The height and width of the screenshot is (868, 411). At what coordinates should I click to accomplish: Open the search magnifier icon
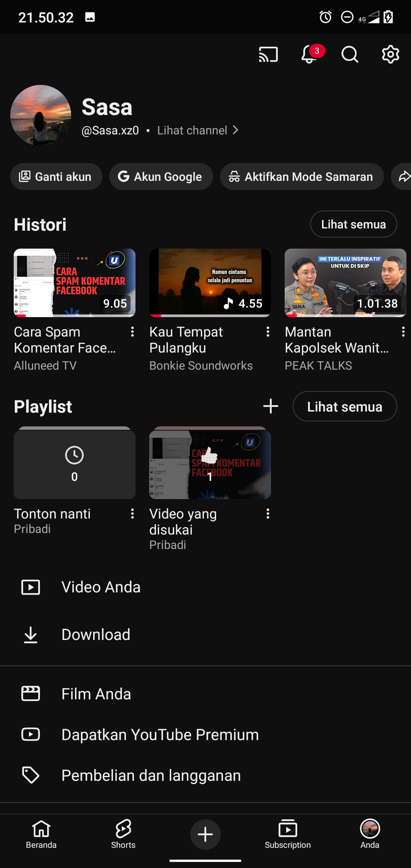(350, 54)
